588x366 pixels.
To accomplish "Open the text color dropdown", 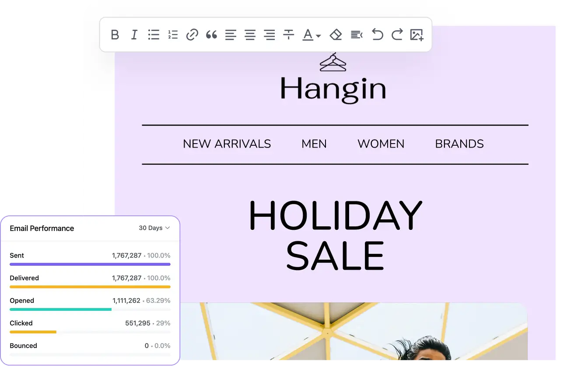I will pyautogui.click(x=311, y=35).
